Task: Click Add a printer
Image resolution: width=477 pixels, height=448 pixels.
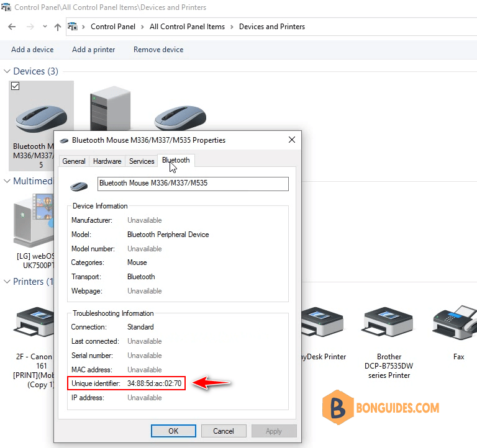Action: [93, 50]
